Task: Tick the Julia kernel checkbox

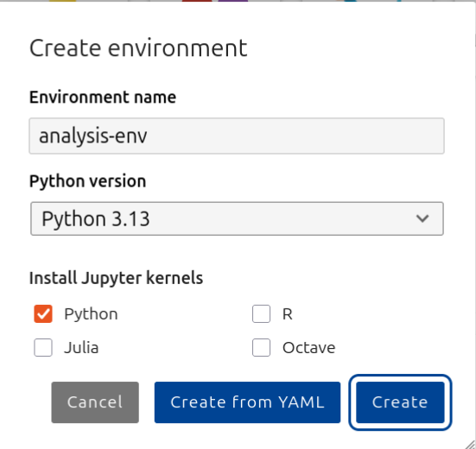Action: 43,347
